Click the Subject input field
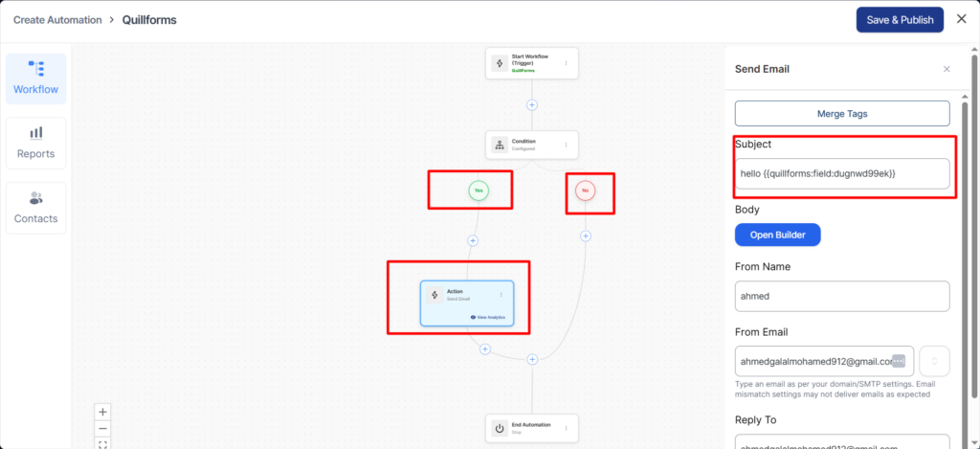980x449 pixels. [842, 173]
